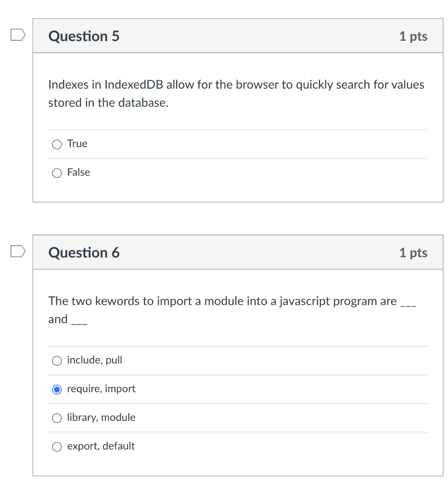
Task: Click the Question 5 header title
Action: [x=84, y=36]
